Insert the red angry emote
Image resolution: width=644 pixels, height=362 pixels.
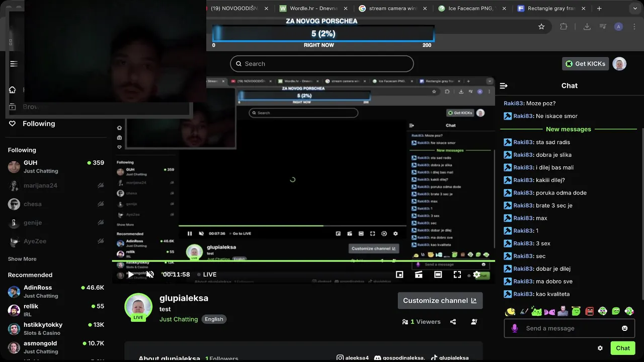(590, 312)
